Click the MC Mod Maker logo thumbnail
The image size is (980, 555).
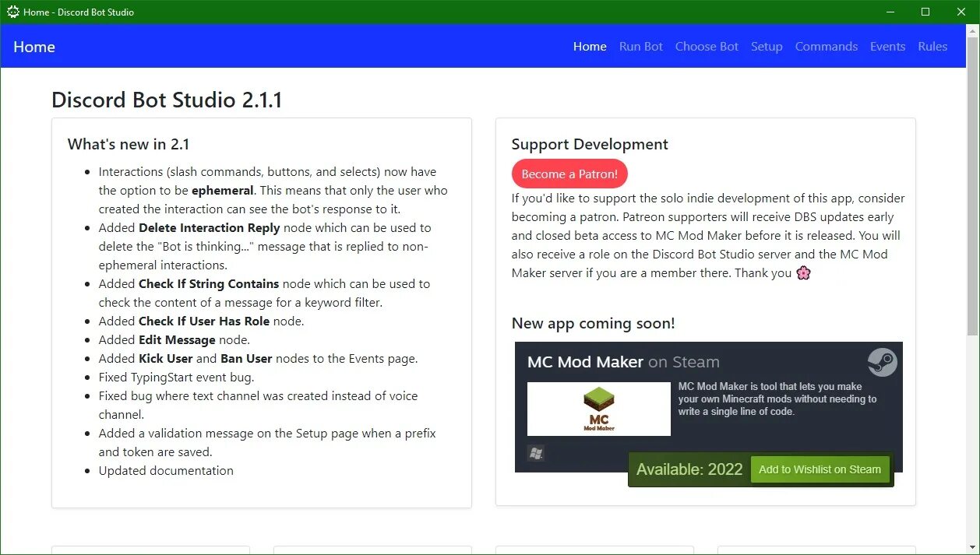pos(598,409)
